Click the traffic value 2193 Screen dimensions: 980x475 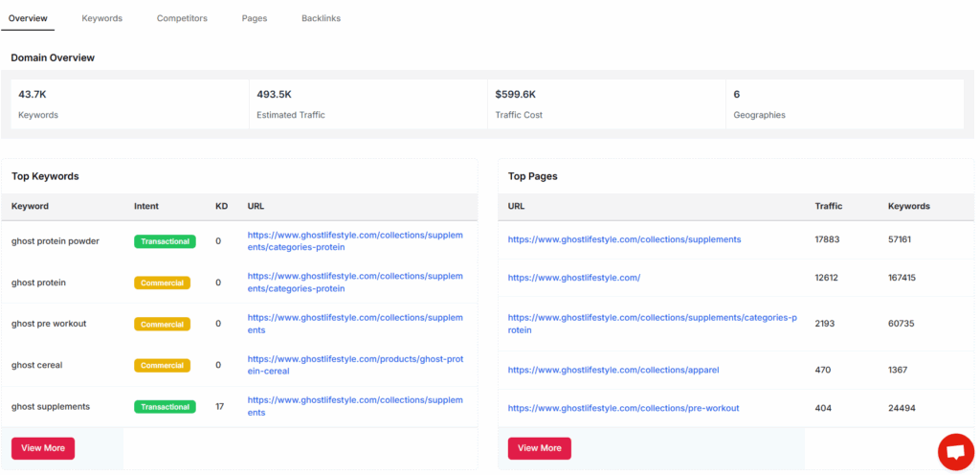click(x=824, y=324)
